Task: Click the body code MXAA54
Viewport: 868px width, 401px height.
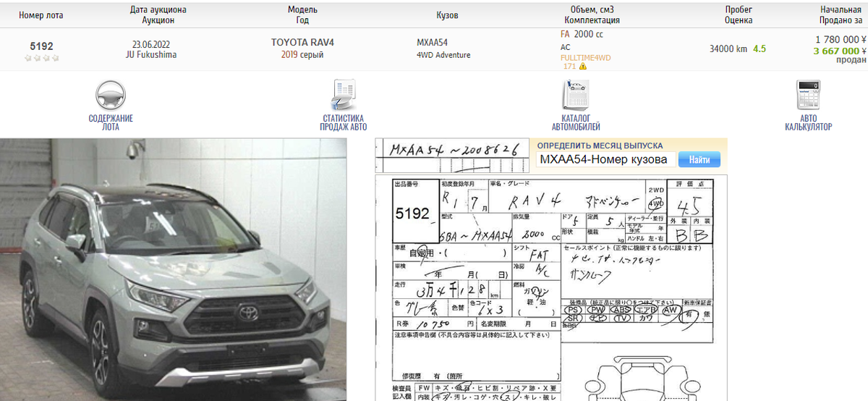Action: (x=433, y=43)
